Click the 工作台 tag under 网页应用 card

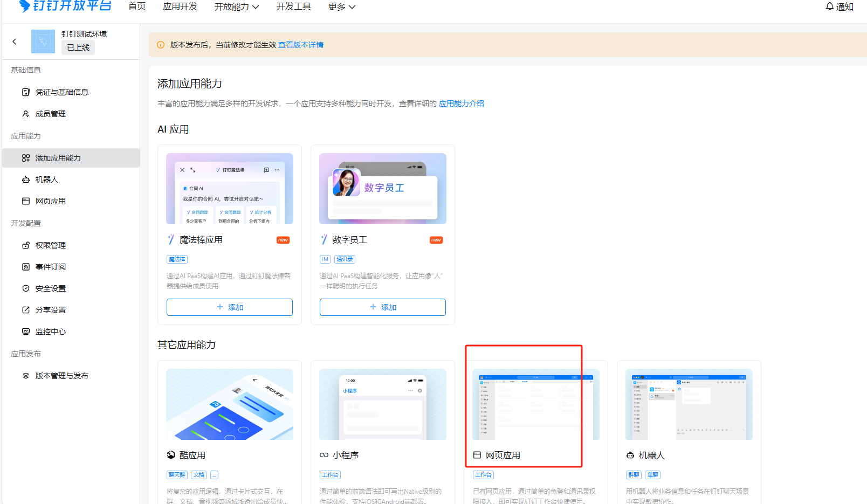coord(483,475)
